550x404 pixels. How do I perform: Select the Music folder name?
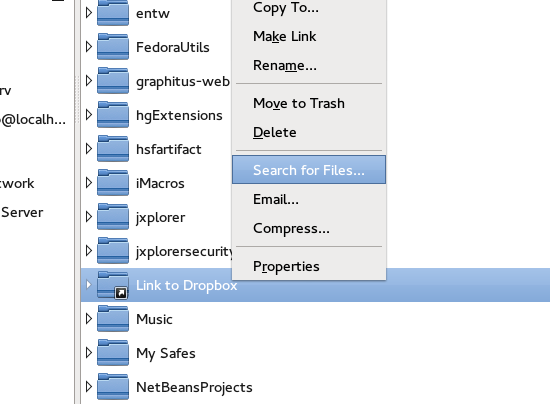(154, 319)
